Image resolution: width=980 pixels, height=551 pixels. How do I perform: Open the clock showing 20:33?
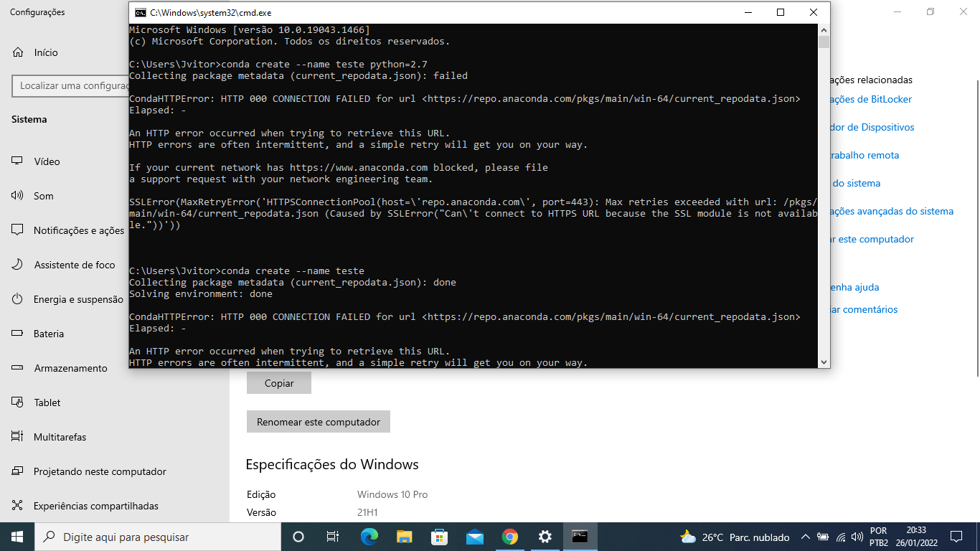tap(916, 537)
